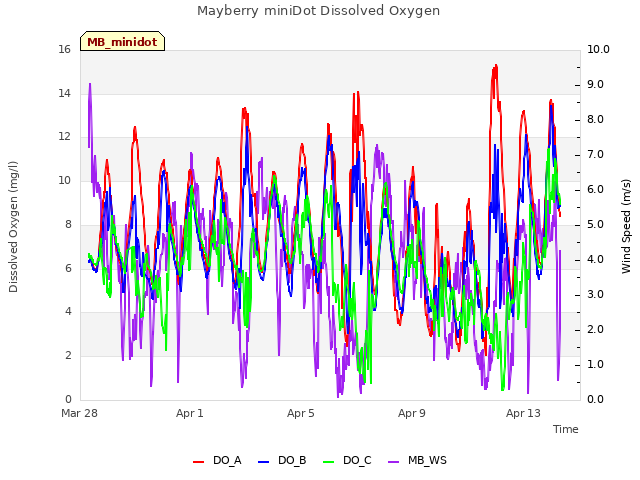Click the 2.0 value on wind speed axis

point(596,329)
